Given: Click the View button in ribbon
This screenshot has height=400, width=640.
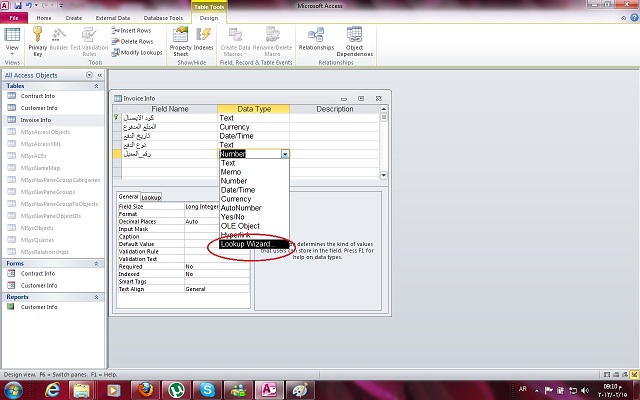Looking at the screenshot, I should (x=12, y=41).
